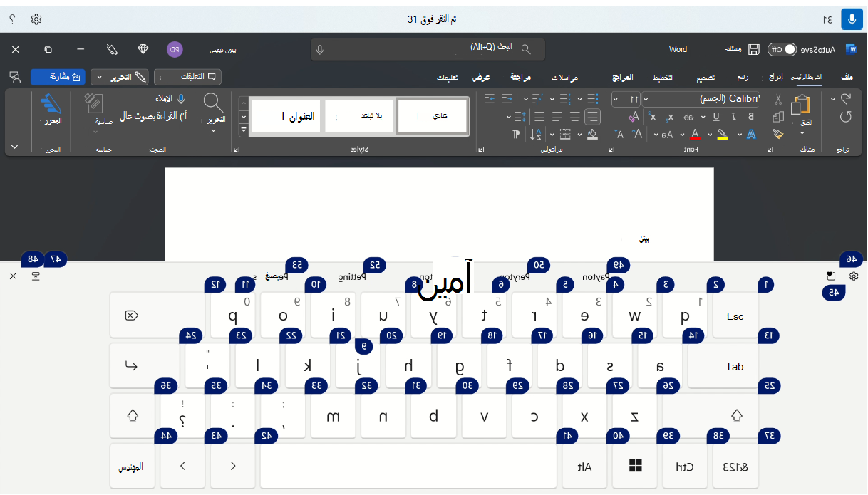The height and width of the screenshot is (495, 868).
Task: Collapse the ribbon with the chevron
Action: 16,147
